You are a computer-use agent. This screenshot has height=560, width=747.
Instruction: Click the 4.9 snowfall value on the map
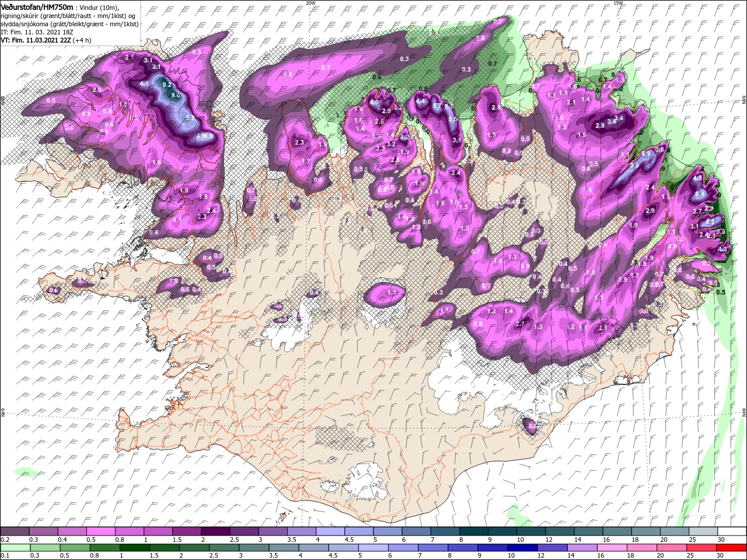[x=374, y=103]
